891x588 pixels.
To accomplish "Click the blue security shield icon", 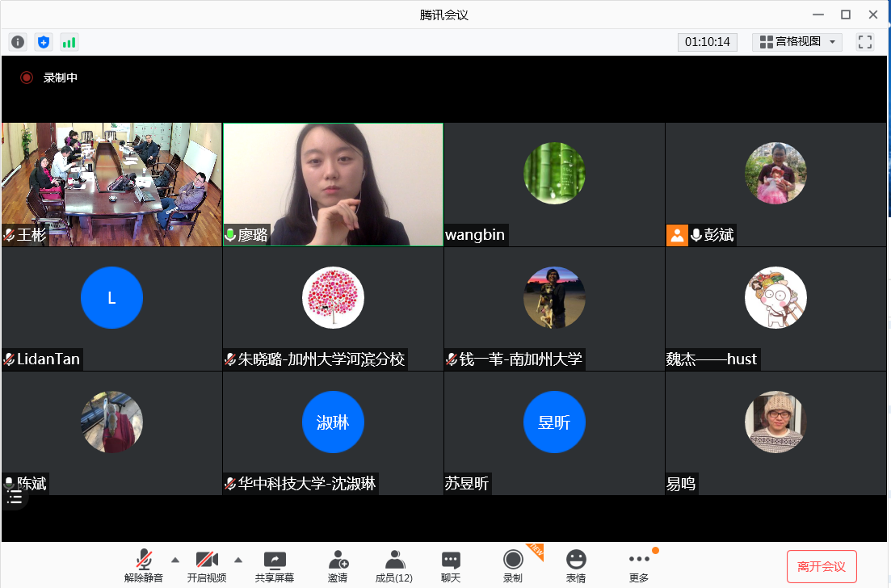I will (x=44, y=42).
